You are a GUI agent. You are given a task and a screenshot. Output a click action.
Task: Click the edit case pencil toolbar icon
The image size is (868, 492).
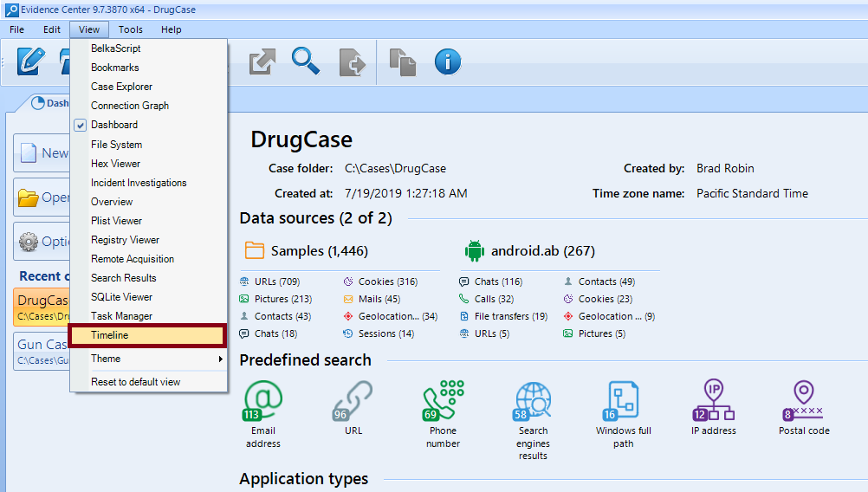(x=30, y=61)
